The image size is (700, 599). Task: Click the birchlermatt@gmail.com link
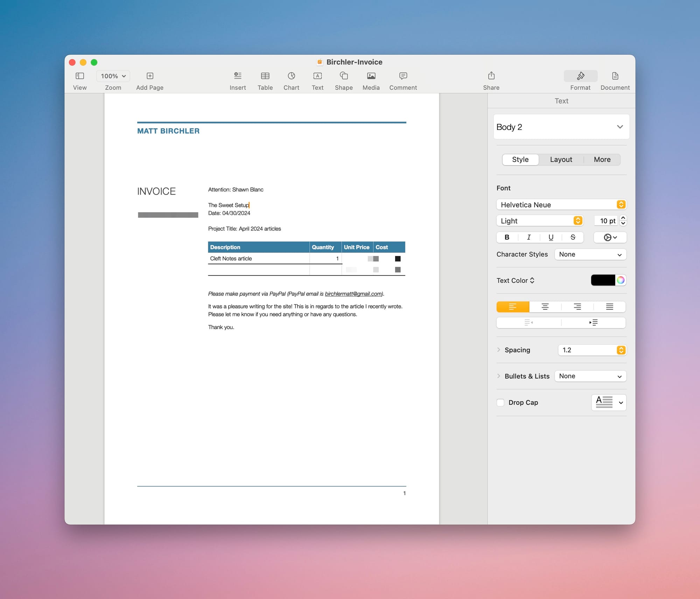353,294
